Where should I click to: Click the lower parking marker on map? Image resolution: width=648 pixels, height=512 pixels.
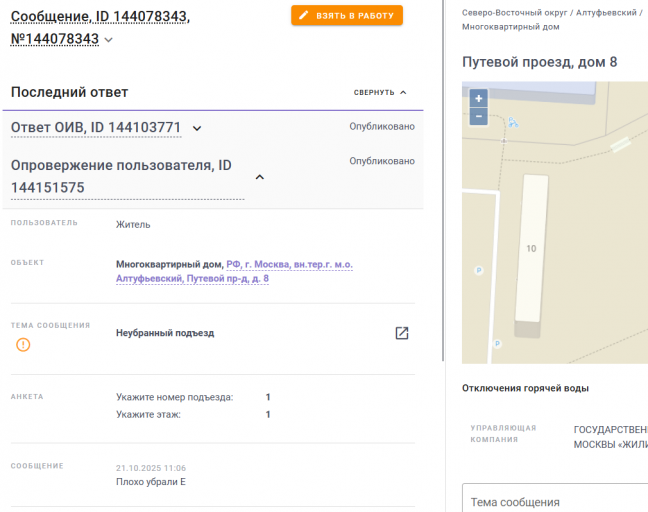(x=497, y=343)
